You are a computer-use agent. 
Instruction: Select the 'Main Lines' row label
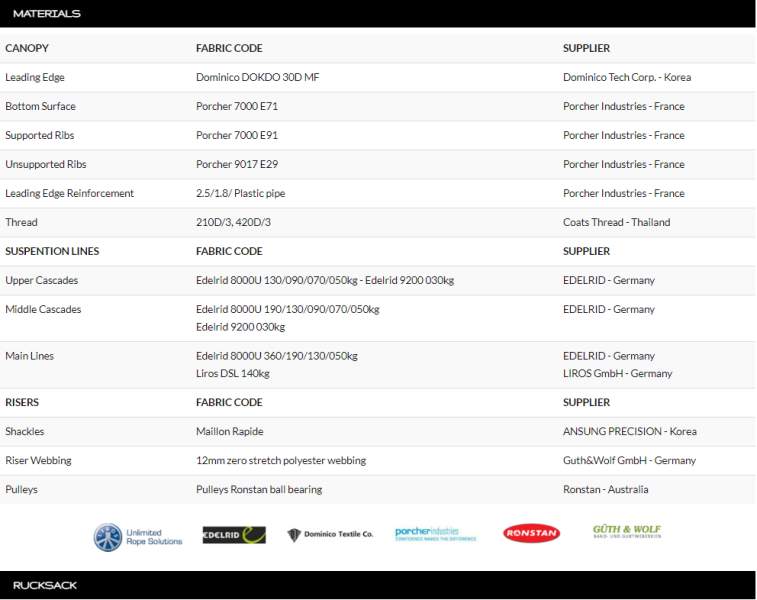point(29,356)
